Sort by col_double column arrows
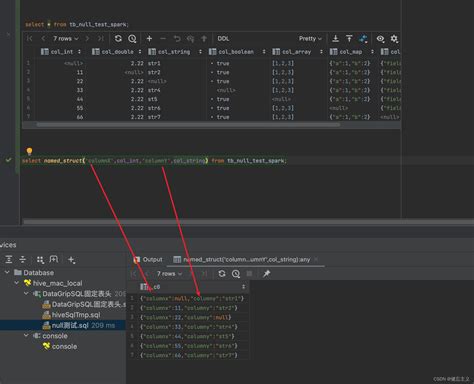 click(x=140, y=52)
